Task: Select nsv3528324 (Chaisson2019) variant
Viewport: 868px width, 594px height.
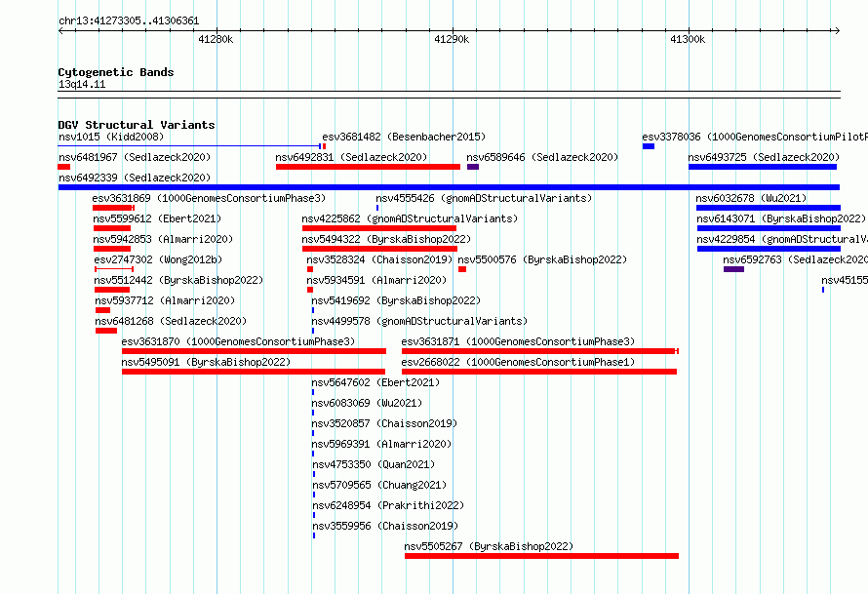Action: (379, 259)
